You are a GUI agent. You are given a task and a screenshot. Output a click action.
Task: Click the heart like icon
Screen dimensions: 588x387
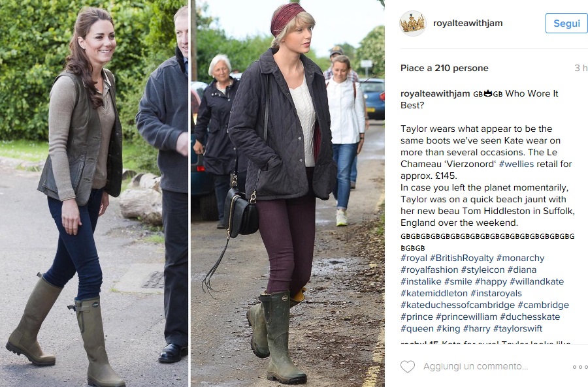click(408, 366)
